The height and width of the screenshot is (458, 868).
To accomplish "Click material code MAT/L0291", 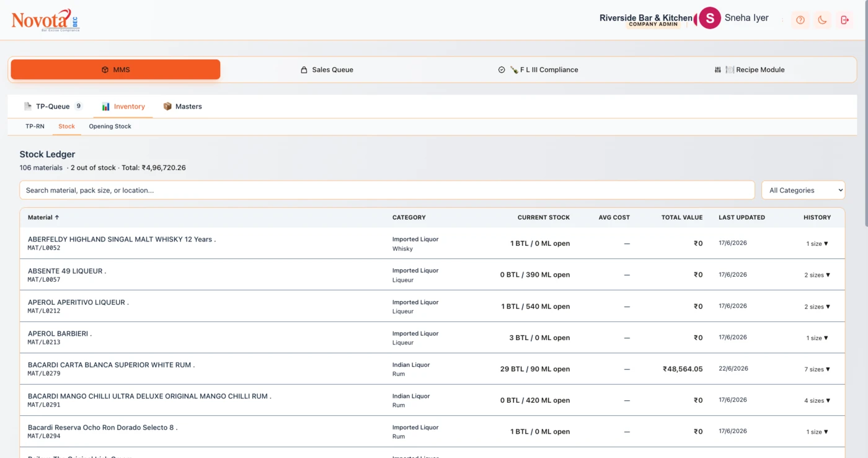I will pyautogui.click(x=44, y=405).
